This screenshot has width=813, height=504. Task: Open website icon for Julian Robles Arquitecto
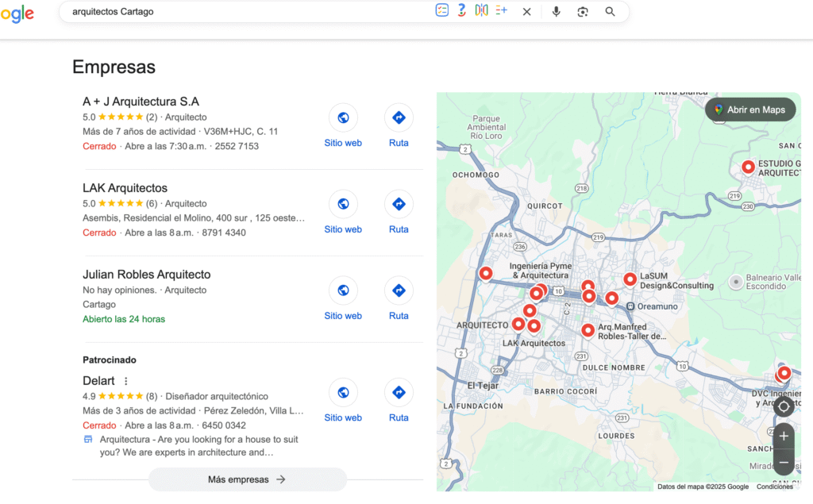click(343, 290)
